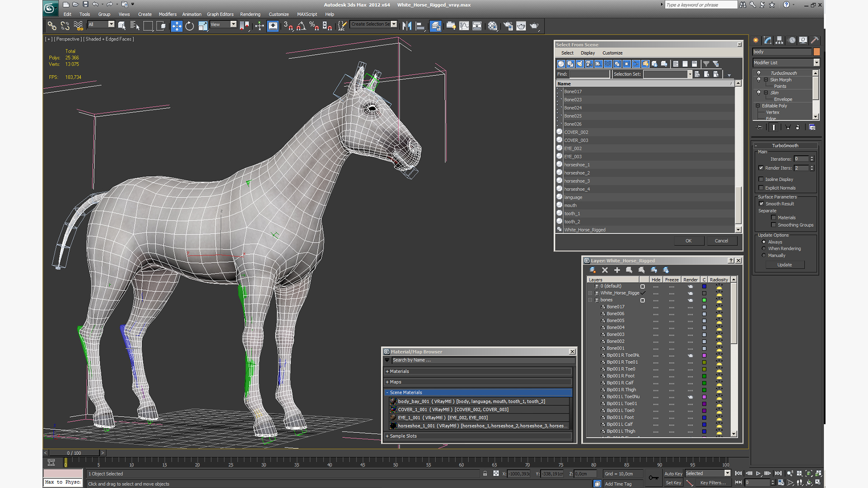Click the Mirror tool icon
868x488 pixels.
click(407, 26)
